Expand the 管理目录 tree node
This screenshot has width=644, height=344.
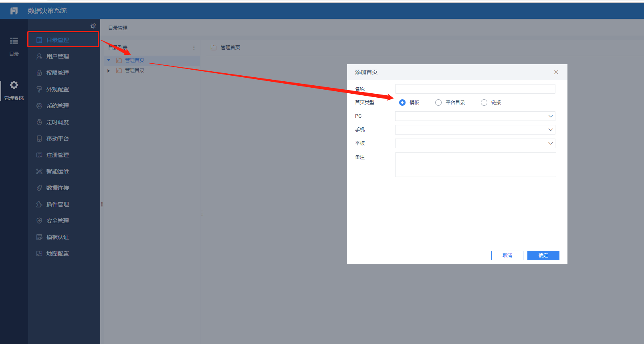pos(109,70)
